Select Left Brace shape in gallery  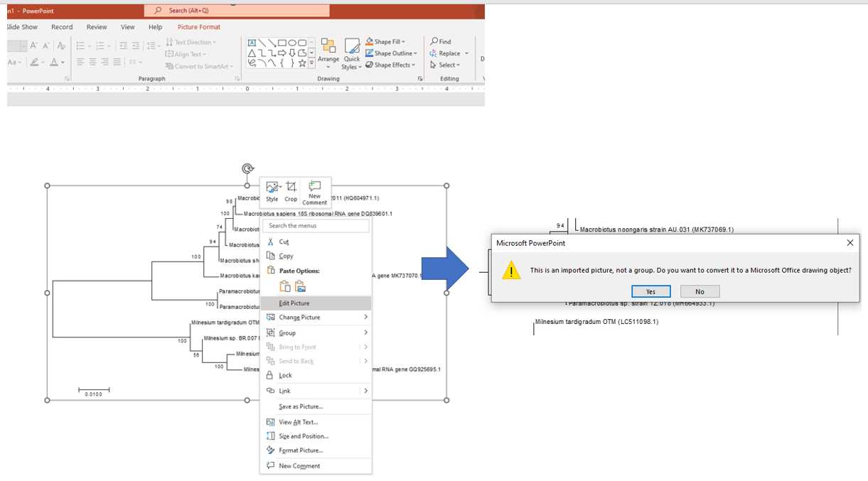(x=282, y=63)
